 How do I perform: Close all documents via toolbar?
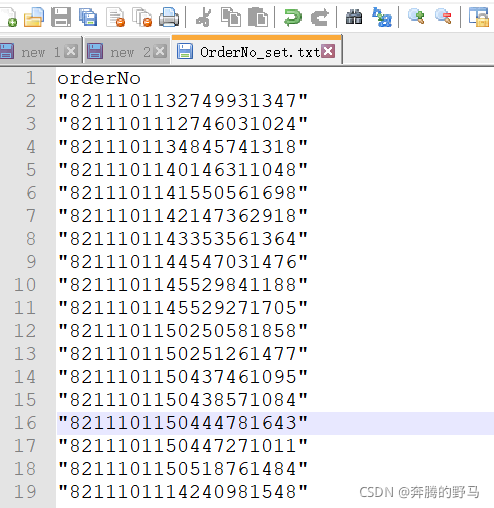point(142,17)
